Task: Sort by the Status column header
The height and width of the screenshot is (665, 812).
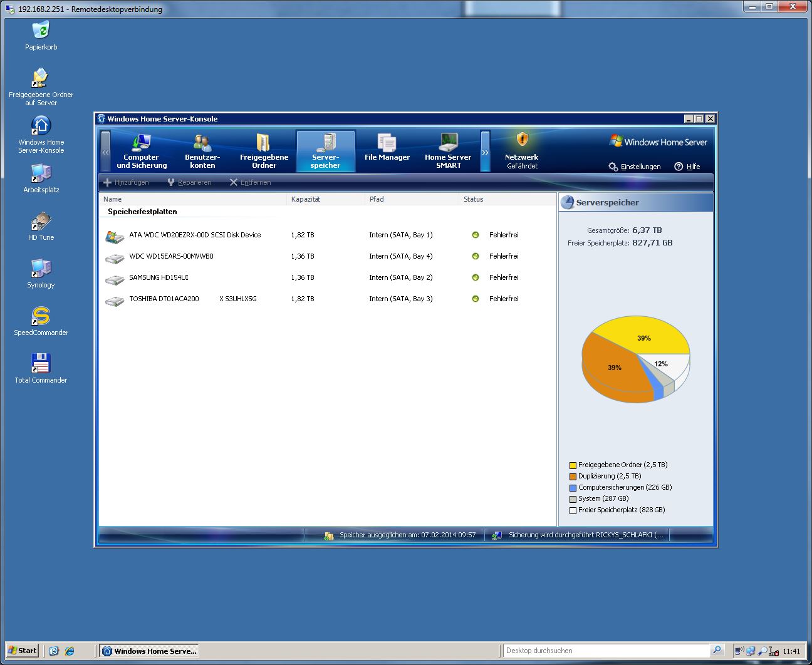Action: (507, 199)
